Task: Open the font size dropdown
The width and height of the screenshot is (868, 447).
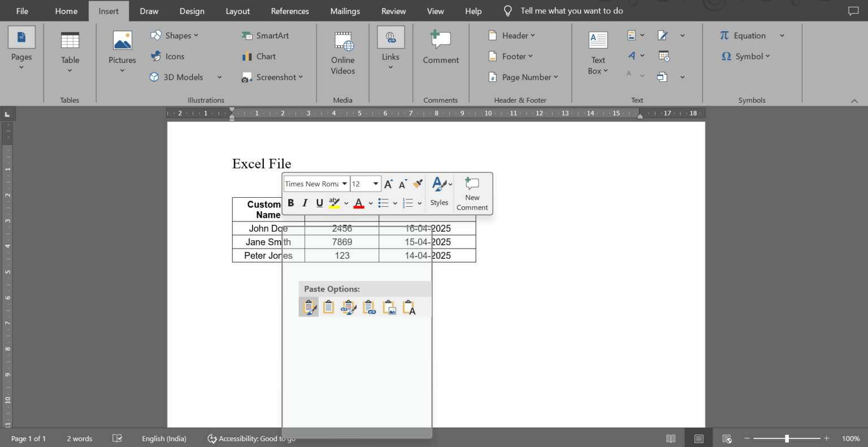Action: pyautogui.click(x=375, y=184)
